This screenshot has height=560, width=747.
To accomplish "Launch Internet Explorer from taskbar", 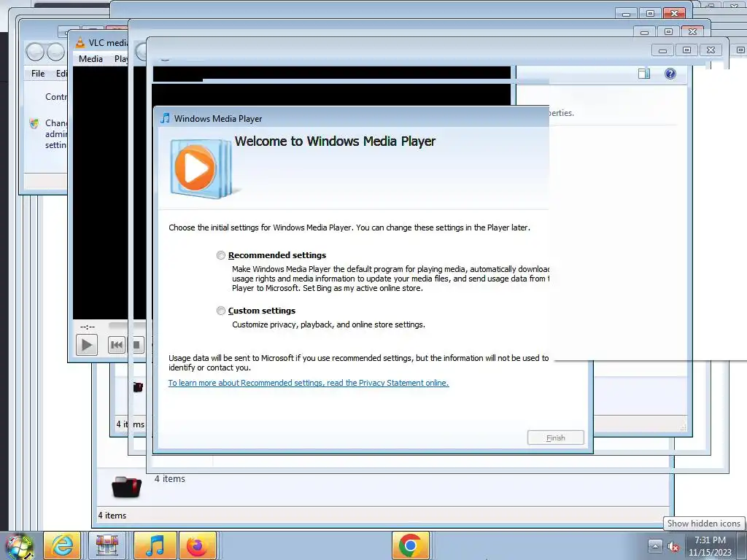I will point(62,545).
